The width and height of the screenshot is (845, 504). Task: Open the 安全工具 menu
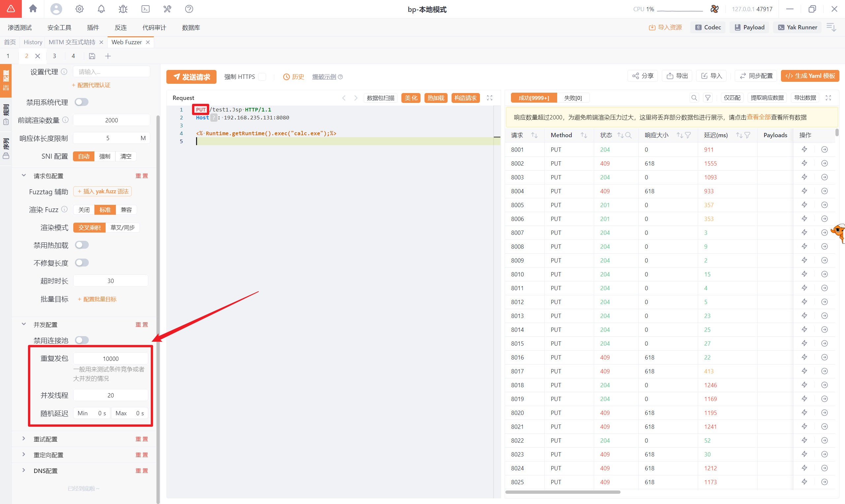click(59, 27)
